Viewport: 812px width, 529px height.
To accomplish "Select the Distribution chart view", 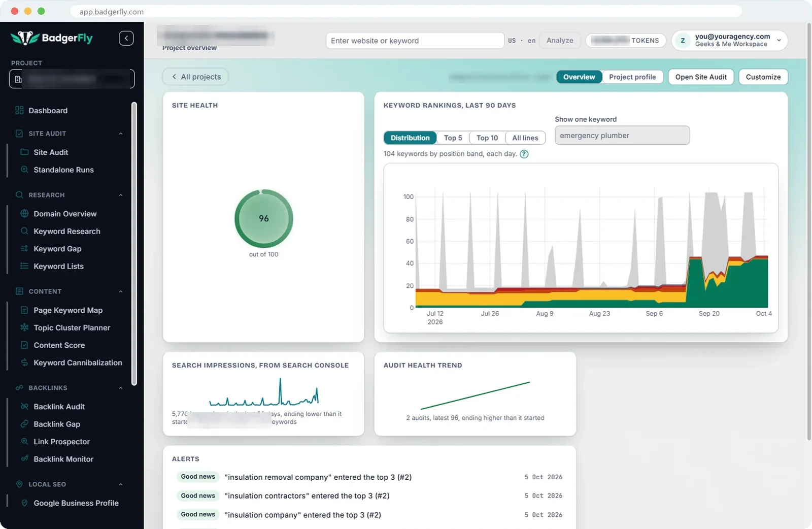I will [410, 138].
